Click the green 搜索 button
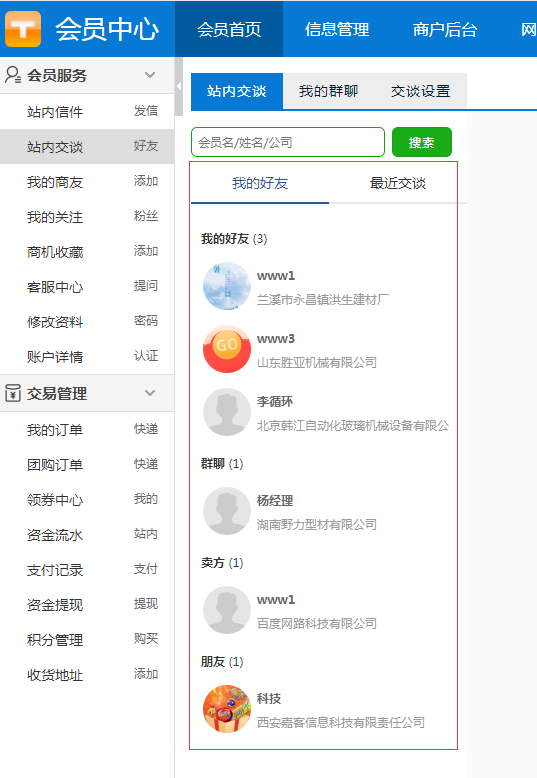This screenshot has width=537, height=778. point(422,142)
